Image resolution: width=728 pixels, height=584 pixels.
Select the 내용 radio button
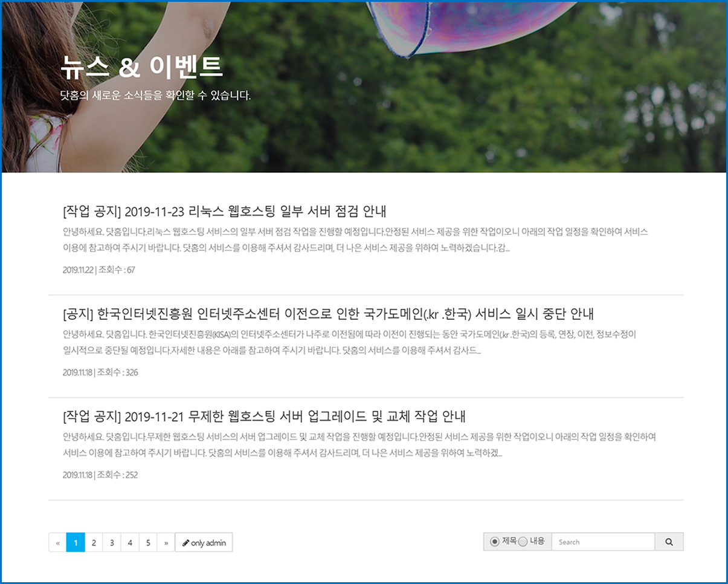click(x=523, y=542)
